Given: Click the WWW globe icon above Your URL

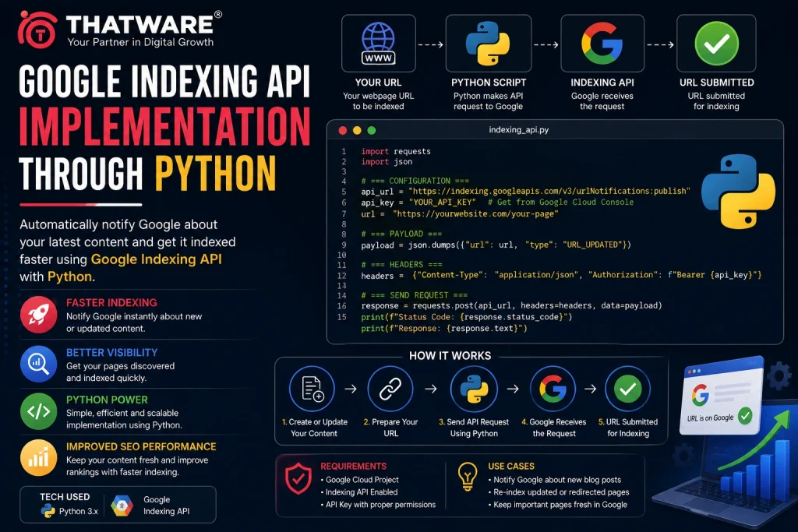Looking at the screenshot, I should pyautogui.click(x=378, y=44).
